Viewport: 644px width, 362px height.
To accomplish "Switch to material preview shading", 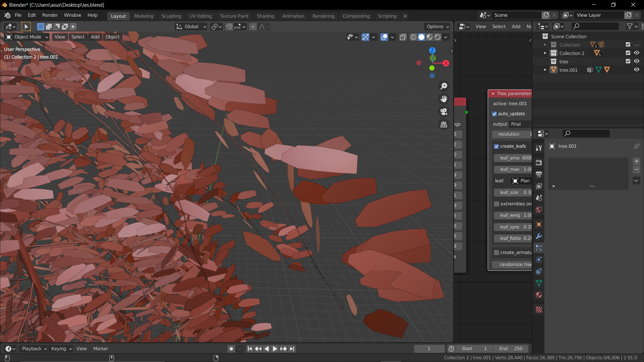I will (430, 37).
